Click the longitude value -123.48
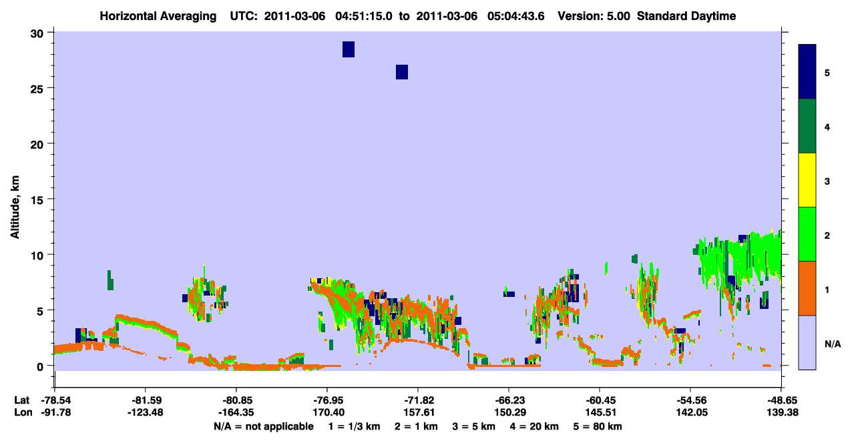 145,412
